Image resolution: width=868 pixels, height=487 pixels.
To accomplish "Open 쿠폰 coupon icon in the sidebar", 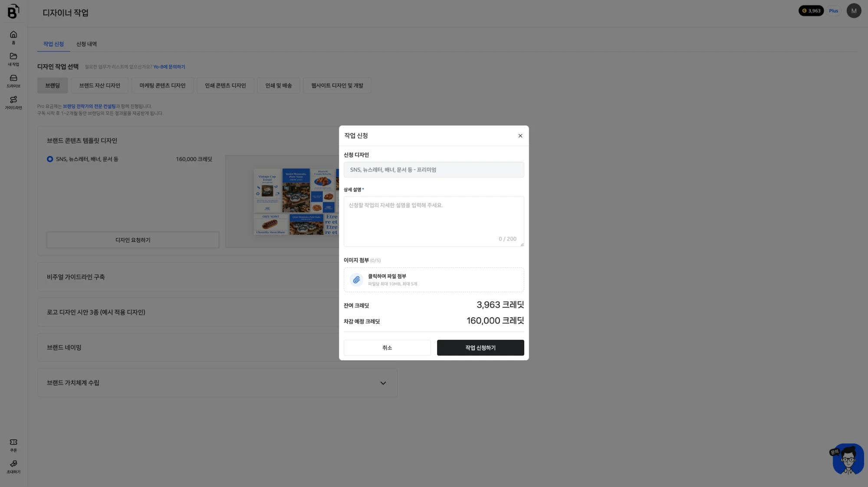I will pos(13,445).
